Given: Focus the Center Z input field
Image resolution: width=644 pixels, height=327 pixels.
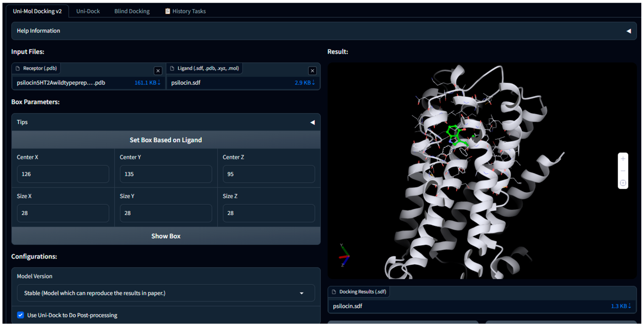Looking at the screenshot, I should 269,174.
